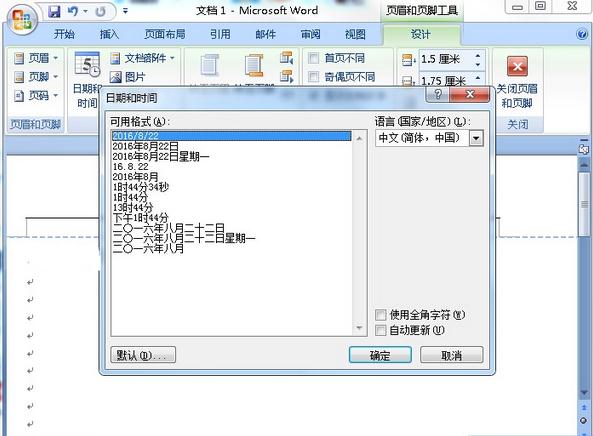This screenshot has height=436, width=593.
Task: Open Quick Access toolbar customize arrow
Action: 125,11
